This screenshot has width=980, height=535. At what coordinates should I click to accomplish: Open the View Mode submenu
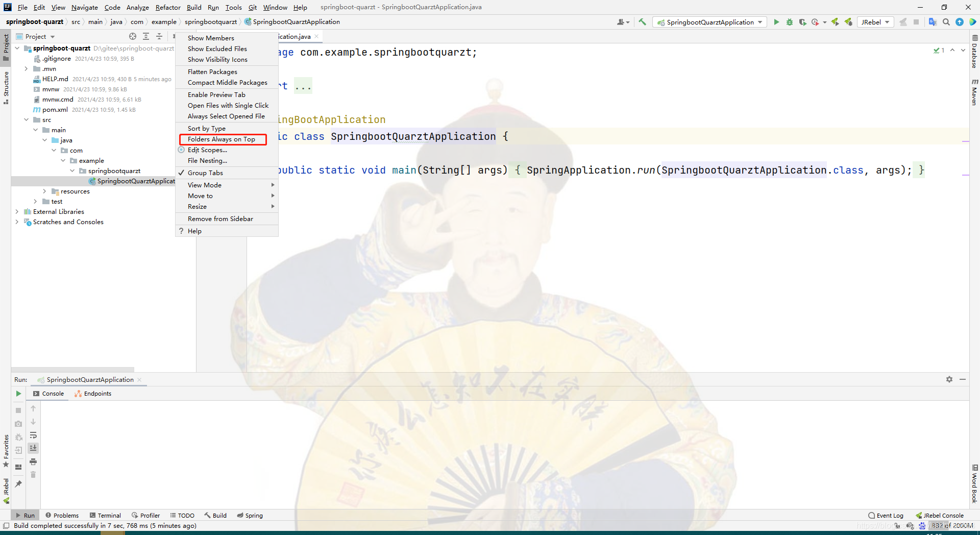(227, 185)
